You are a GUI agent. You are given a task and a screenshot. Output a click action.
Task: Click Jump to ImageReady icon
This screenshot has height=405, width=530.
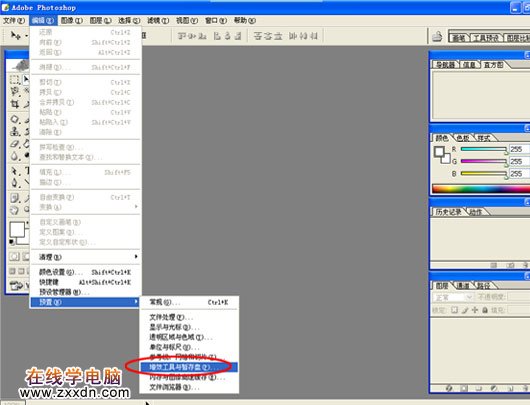[x=16, y=286]
